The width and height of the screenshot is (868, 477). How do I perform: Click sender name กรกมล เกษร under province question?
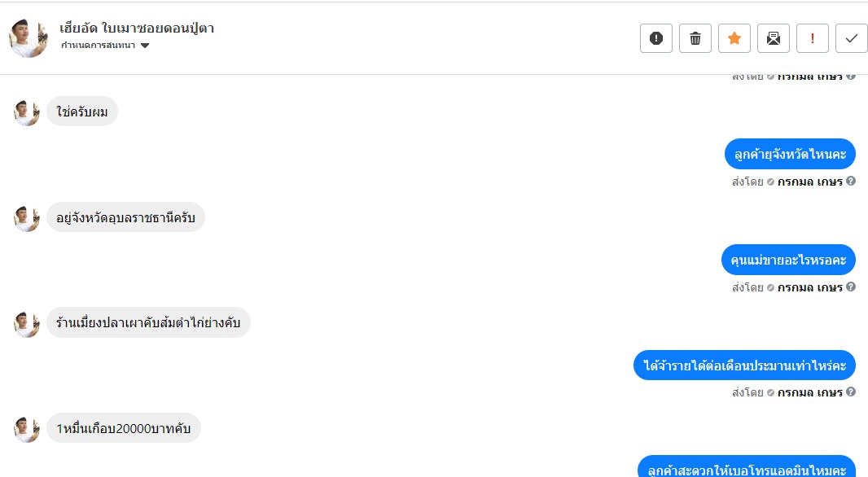point(810,182)
